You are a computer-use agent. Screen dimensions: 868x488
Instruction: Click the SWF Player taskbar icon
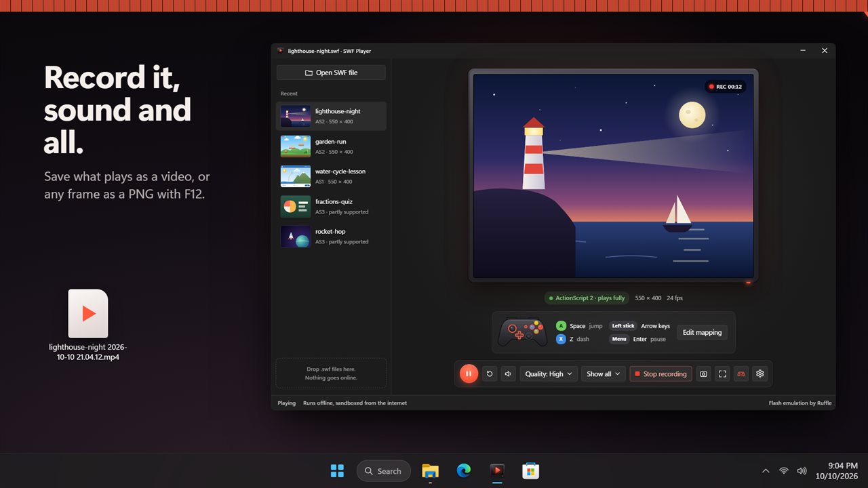(497, 471)
